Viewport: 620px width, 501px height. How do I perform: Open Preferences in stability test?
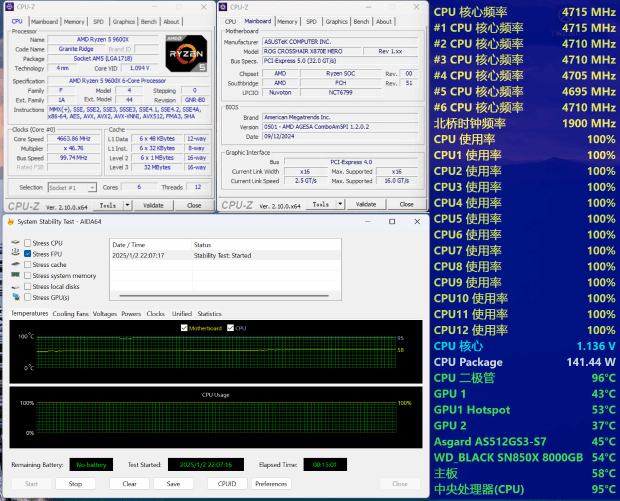point(271,484)
